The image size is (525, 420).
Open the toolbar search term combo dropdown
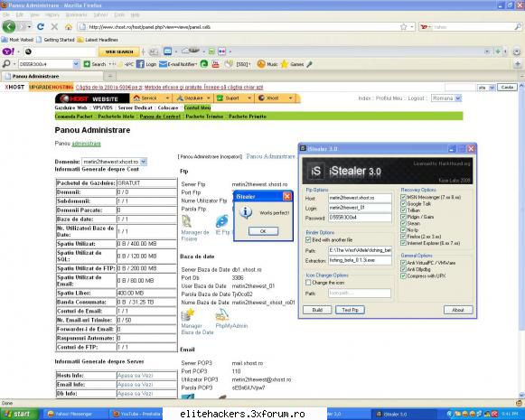coord(76,64)
